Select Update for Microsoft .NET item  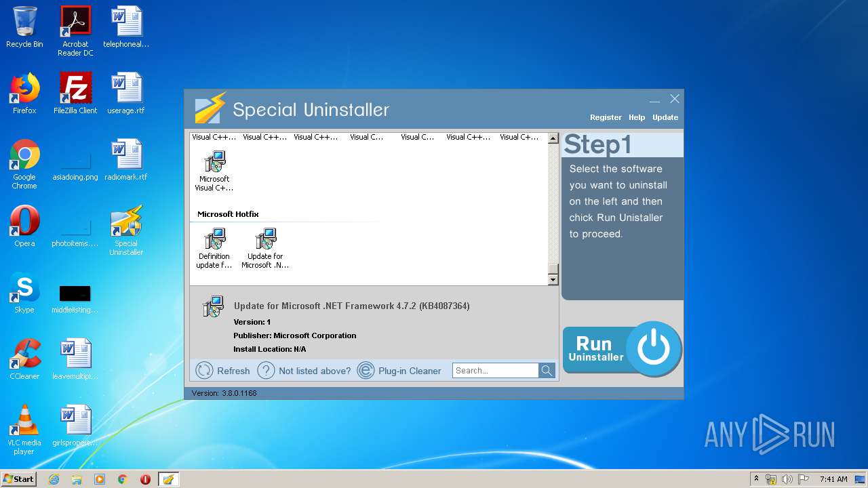(x=265, y=248)
